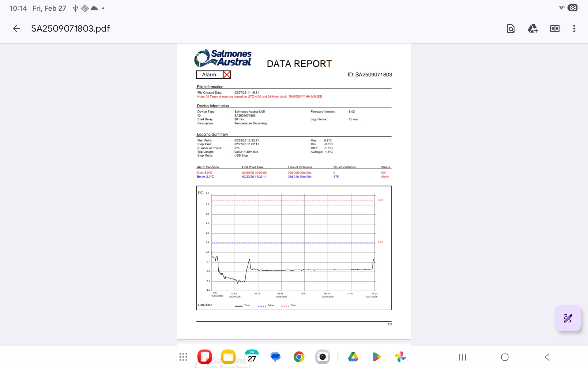
Task: Tap the recent apps navigation button
Action: point(462,357)
